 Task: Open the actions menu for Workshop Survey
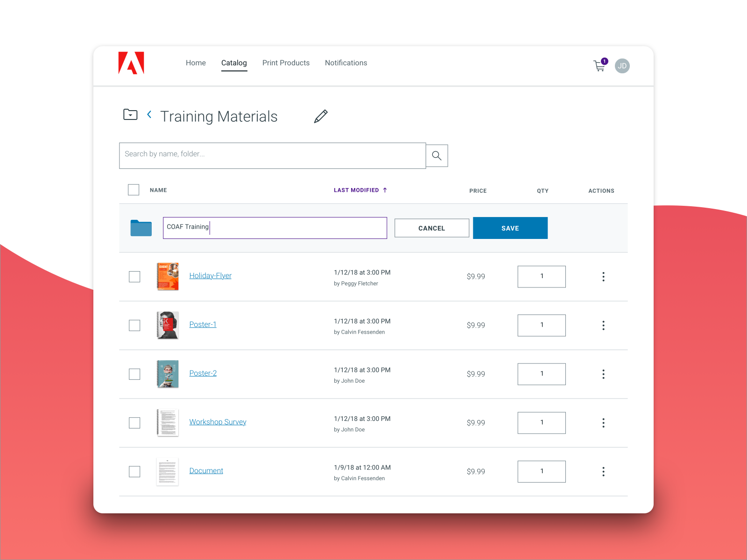pos(603,423)
